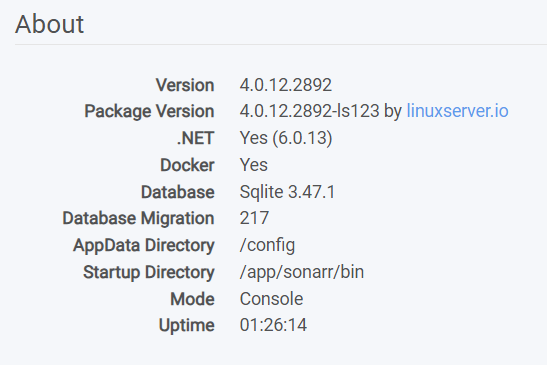Click the Database Migration label

tap(138, 218)
